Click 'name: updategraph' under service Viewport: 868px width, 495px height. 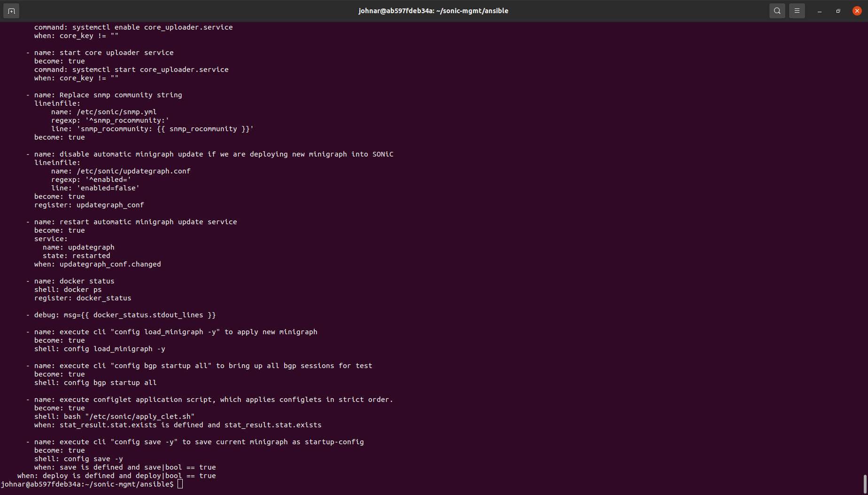(78, 247)
